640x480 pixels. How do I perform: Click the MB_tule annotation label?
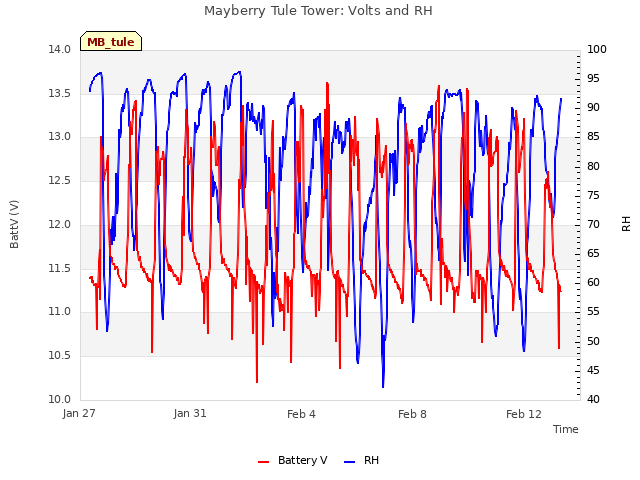tap(111, 42)
